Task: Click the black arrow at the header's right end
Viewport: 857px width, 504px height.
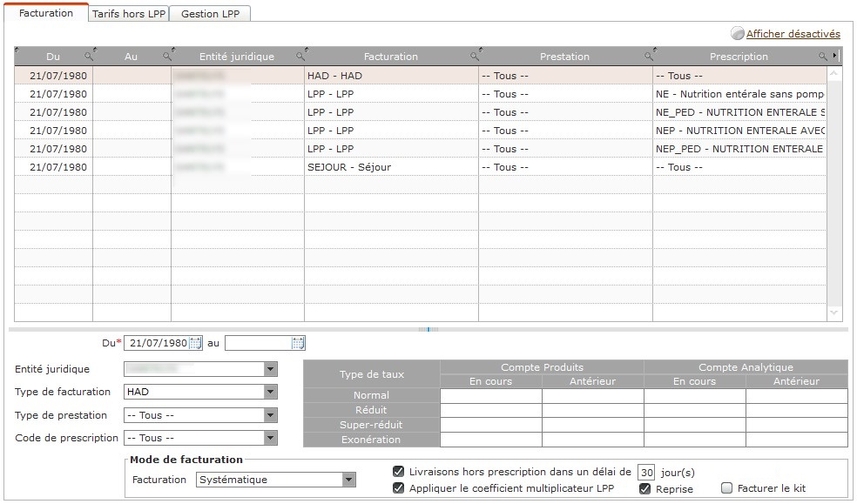Action: tap(834, 55)
